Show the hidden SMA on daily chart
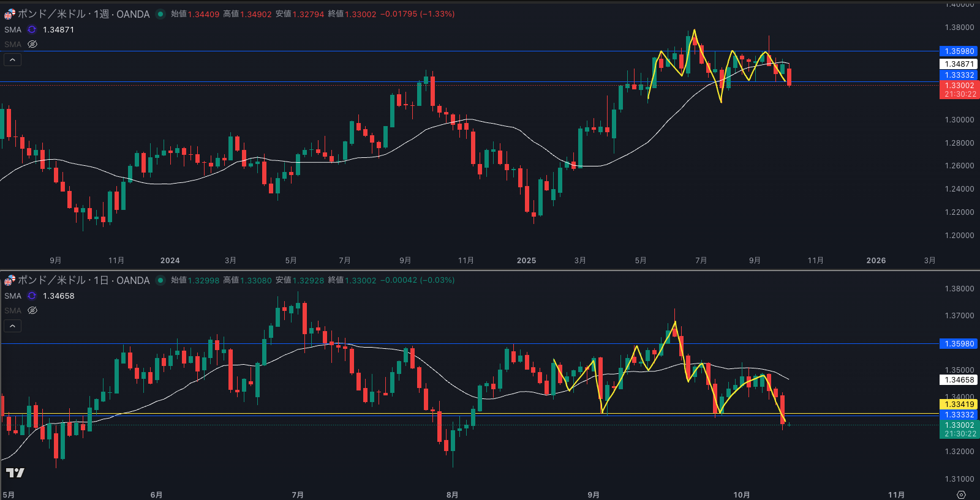Image resolution: width=980 pixels, height=500 pixels. point(32,310)
